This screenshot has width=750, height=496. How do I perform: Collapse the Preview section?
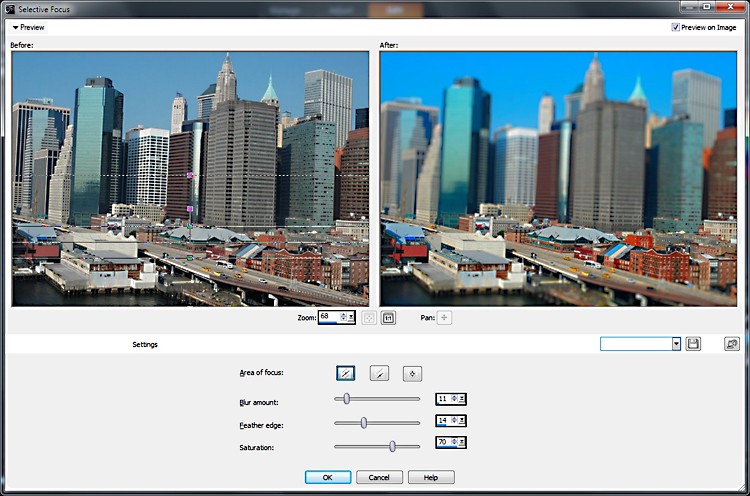tap(16, 28)
